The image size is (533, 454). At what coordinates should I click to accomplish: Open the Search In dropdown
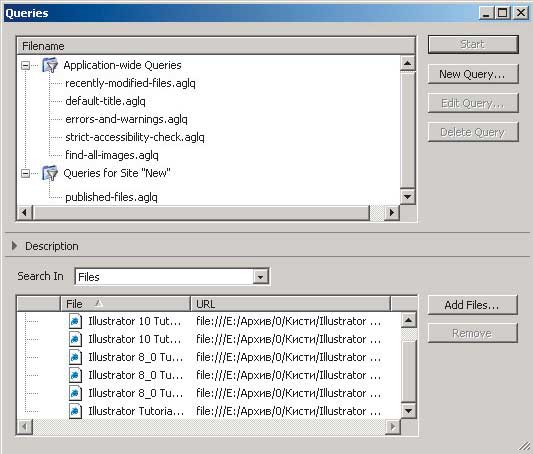click(x=260, y=277)
